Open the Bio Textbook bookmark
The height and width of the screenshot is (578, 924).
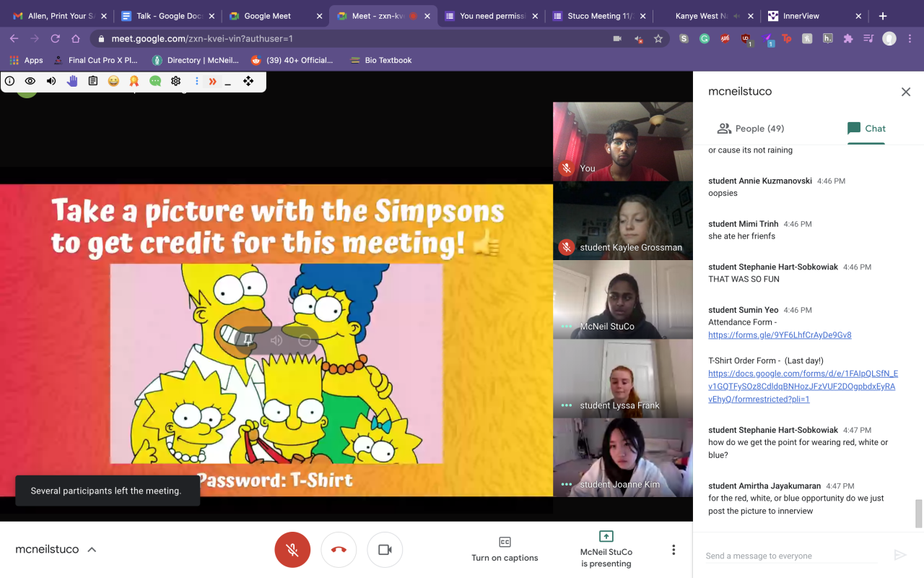point(380,60)
